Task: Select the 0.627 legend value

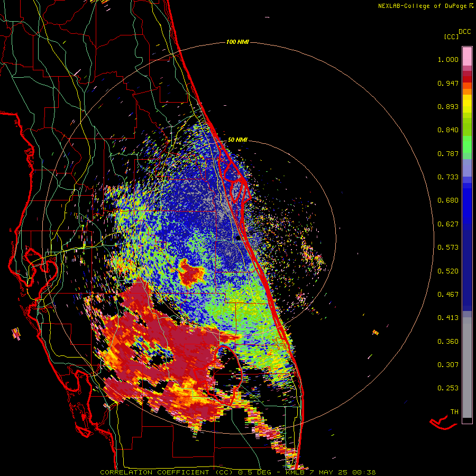Action: tap(448, 224)
